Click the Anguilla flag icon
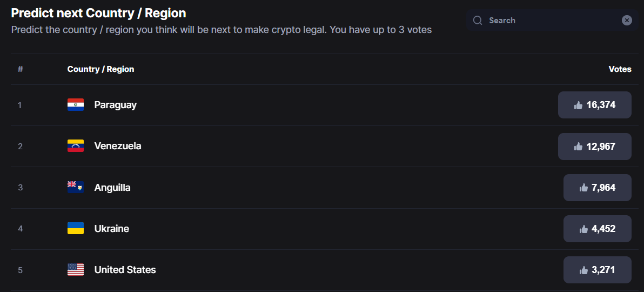Image resolution: width=644 pixels, height=292 pixels. [76, 187]
